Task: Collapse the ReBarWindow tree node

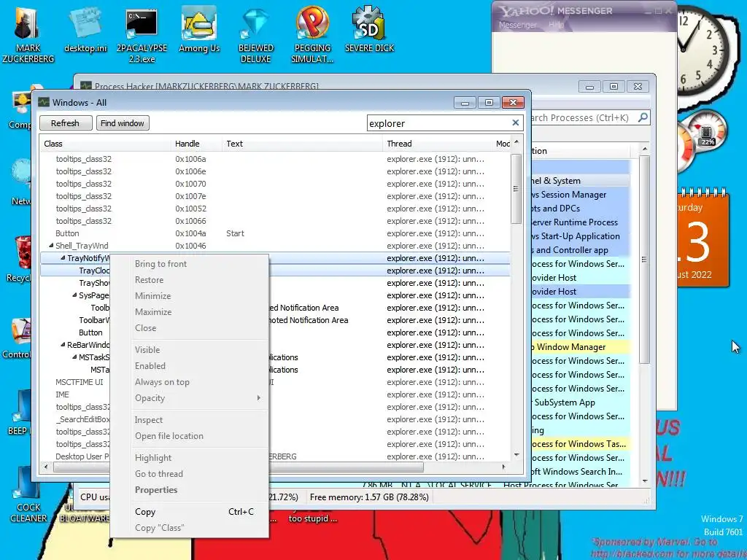Action: click(x=63, y=345)
